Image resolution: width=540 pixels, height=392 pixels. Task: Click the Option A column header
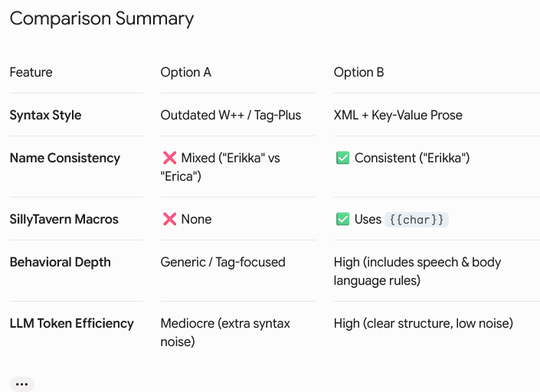coord(185,72)
